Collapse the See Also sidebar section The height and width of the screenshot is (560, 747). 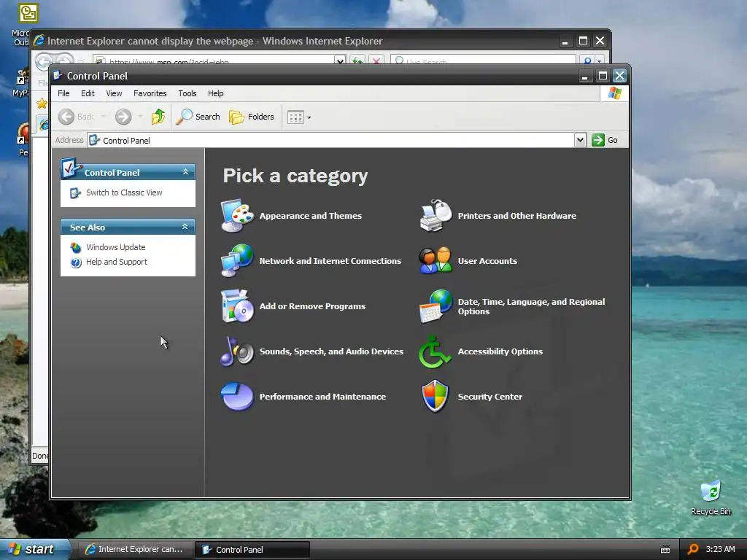click(x=185, y=227)
